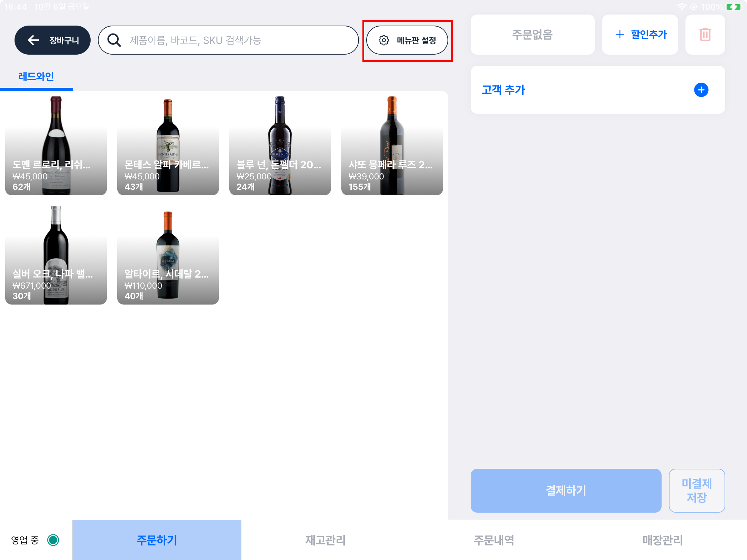747x560 pixels.
Task: Click the 주문없음 order box
Action: click(x=532, y=35)
